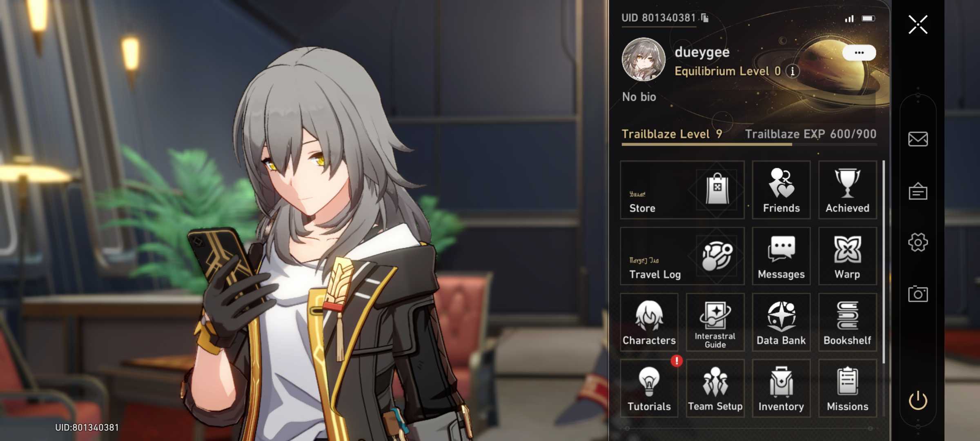Click the dueygee profile avatar
The height and width of the screenshot is (441, 980).
[643, 60]
